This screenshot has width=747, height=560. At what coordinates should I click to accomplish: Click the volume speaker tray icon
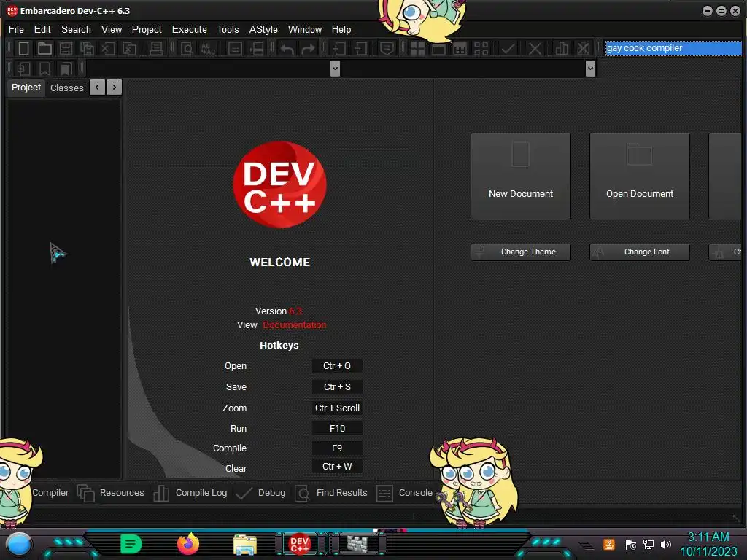coord(666,544)
